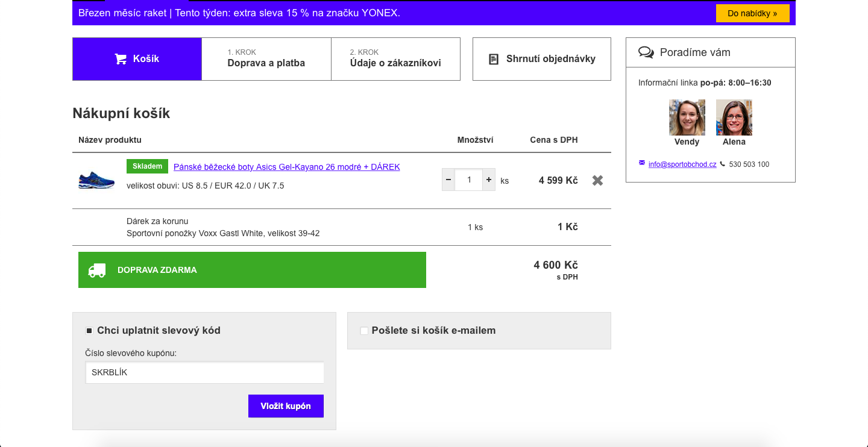Click the yellow Do nabídky button
The width and height of the screenshot is (868, 447).
(752, 13)
